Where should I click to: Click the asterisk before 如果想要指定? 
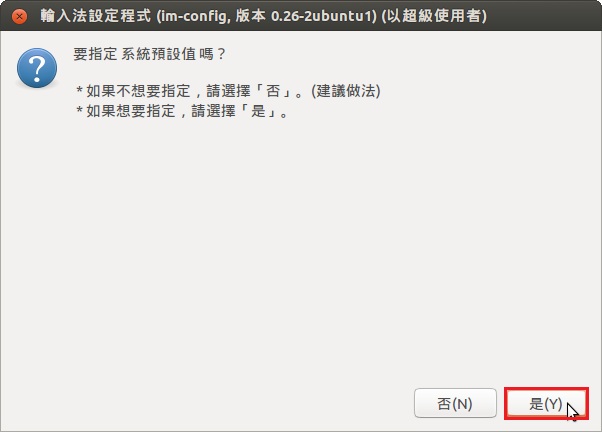pos(79,111)
